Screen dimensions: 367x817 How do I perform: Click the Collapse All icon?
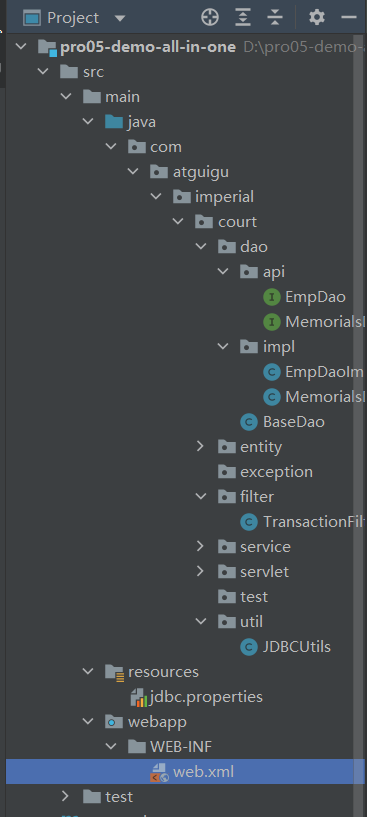tap(275, 18)
